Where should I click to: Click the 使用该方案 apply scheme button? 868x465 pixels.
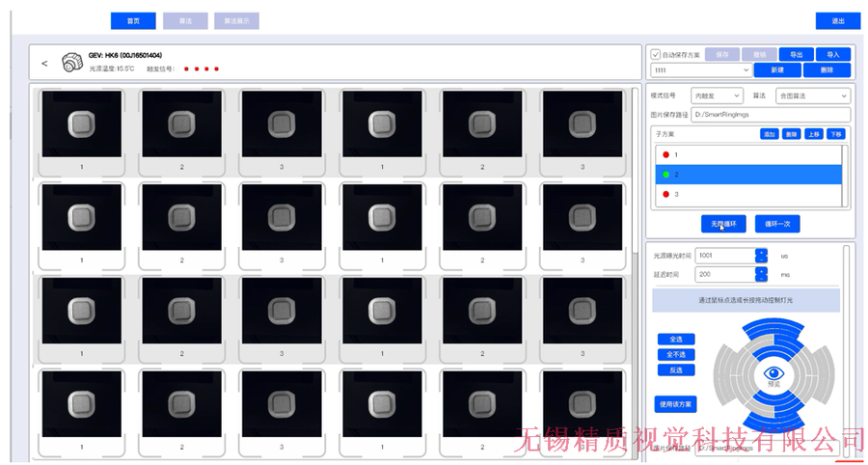[675, 404]
